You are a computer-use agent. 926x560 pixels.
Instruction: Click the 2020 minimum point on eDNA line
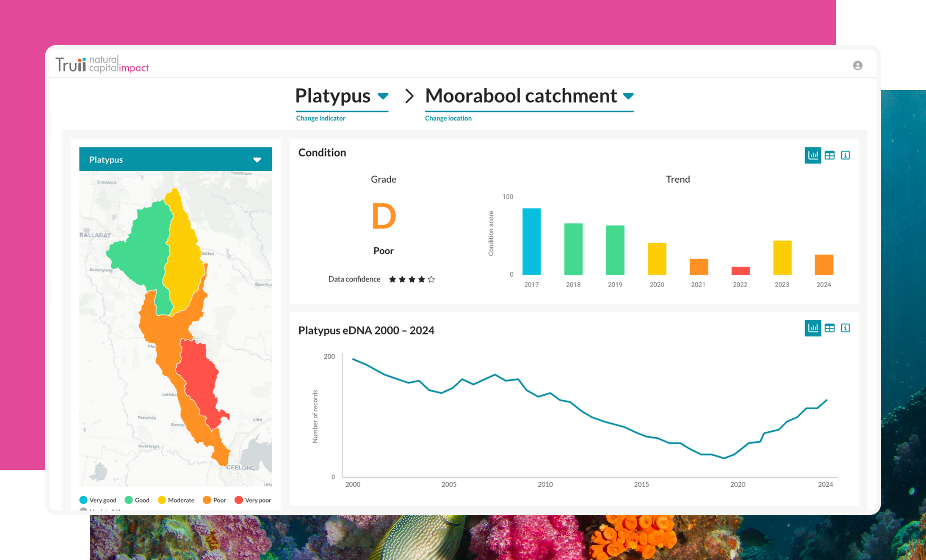(724, 458)
